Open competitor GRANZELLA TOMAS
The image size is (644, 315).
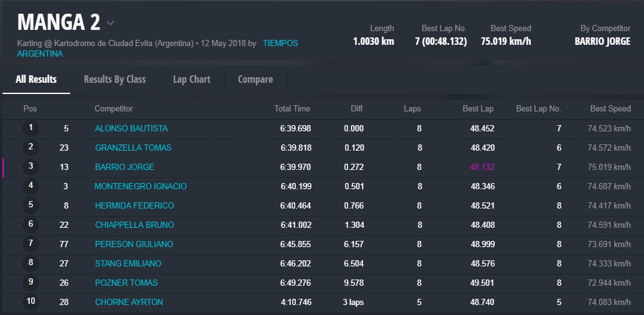tap(133, 148)
